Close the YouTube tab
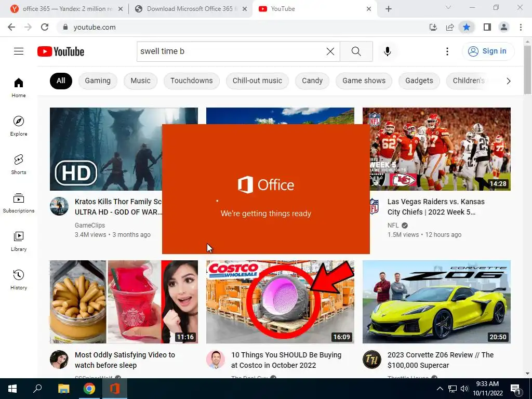This screenshot has width=532, height=399. [x=369, y=9]
